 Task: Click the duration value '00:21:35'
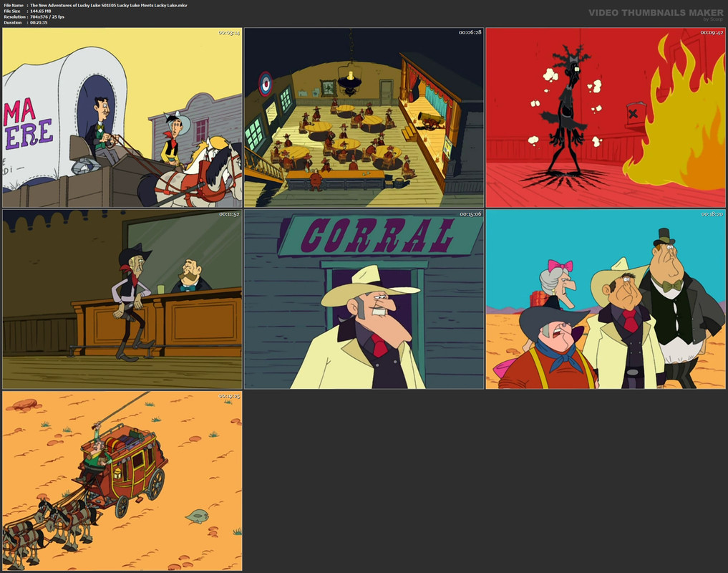click(39, 22)
